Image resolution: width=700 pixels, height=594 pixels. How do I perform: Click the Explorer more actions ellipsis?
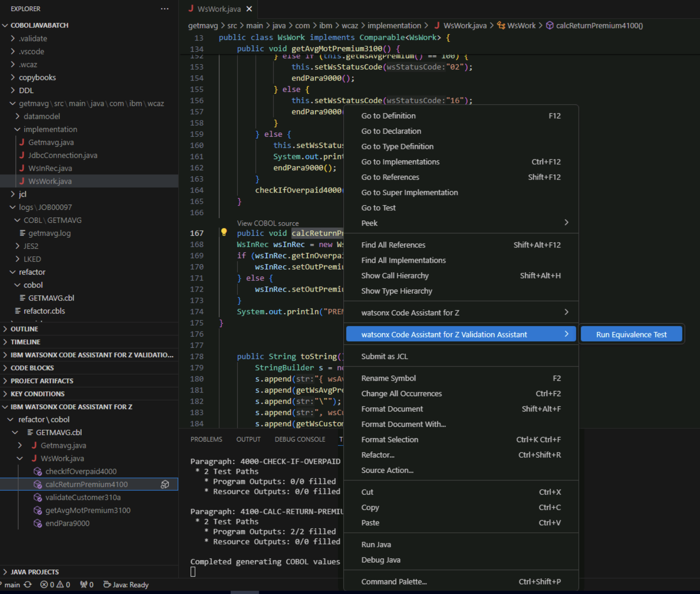tap(164, 9)
